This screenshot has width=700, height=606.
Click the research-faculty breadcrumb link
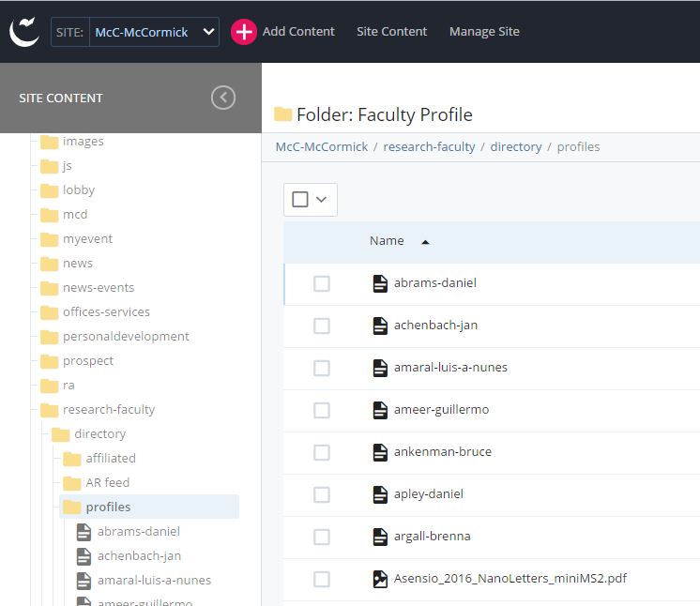point(429,147)
